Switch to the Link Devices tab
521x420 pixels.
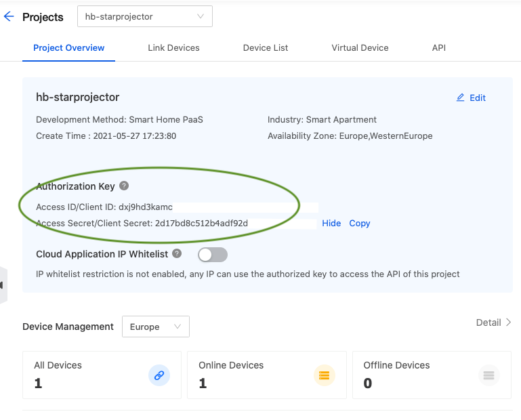point(173,48)
